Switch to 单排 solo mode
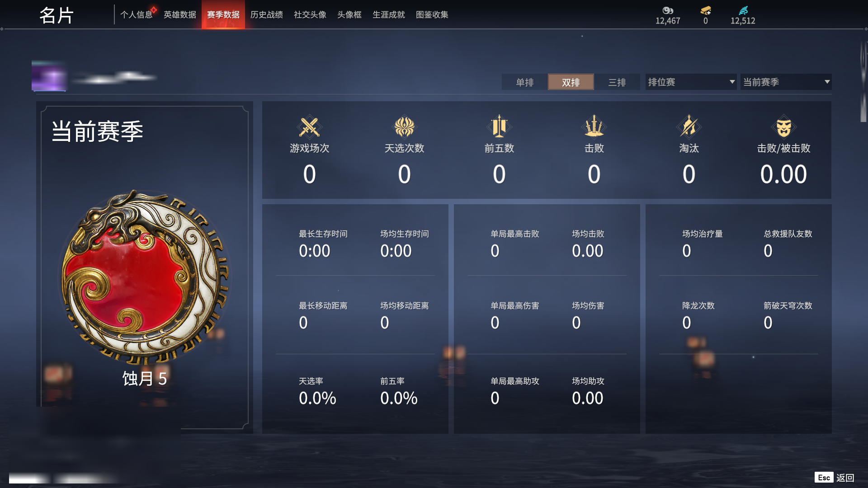This screenshot has width=868, height=488. click(524, 82)
